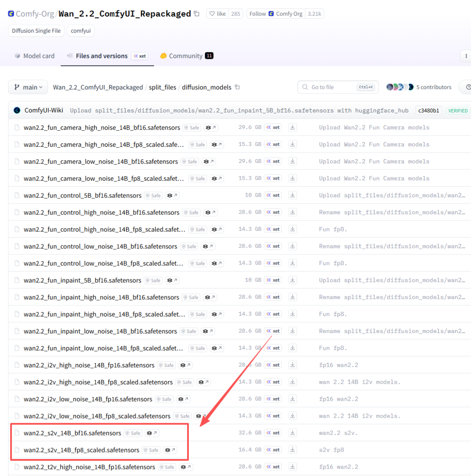This screenshot has width=471, height=476.
Task: View the 5 contributors list
Action: 419,87
